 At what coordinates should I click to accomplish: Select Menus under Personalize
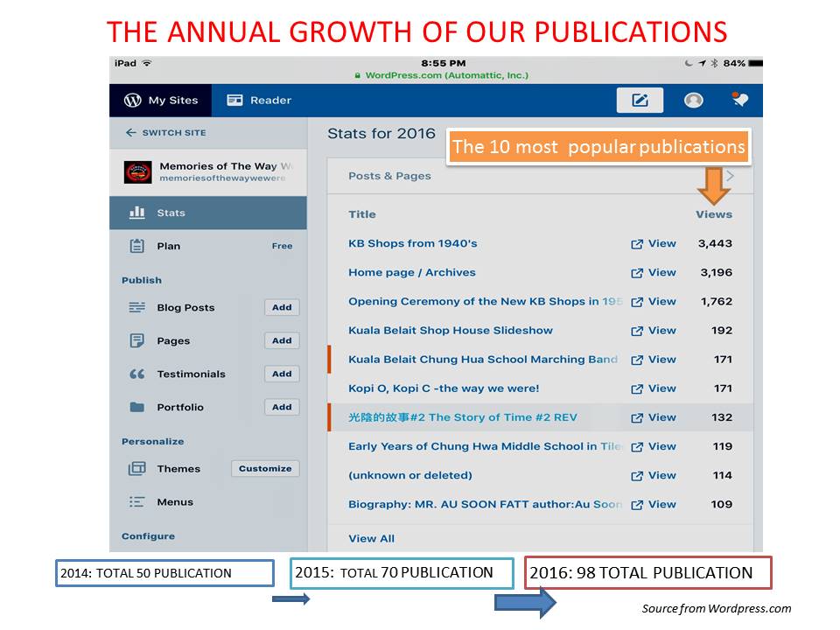coord(175,502)
